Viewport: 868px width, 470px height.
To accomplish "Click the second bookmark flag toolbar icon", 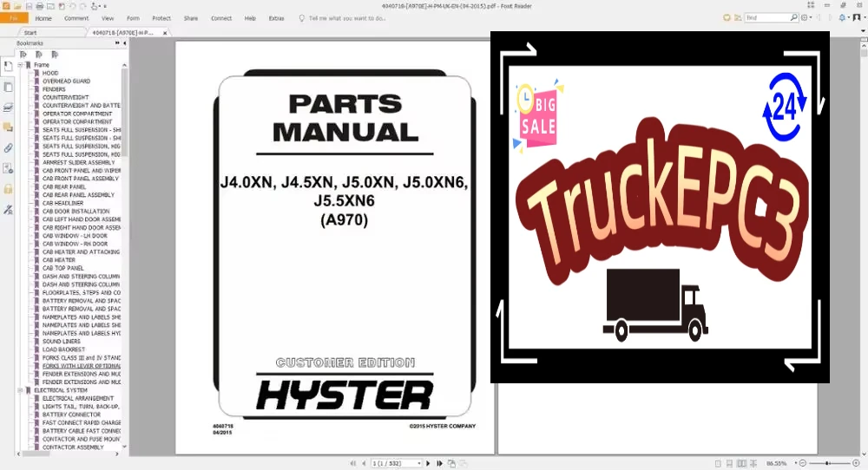I will pyautogui.click(x=39, y=54).
